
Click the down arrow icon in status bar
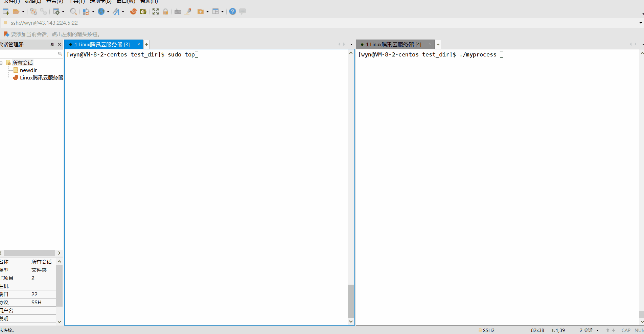[614, 330]
